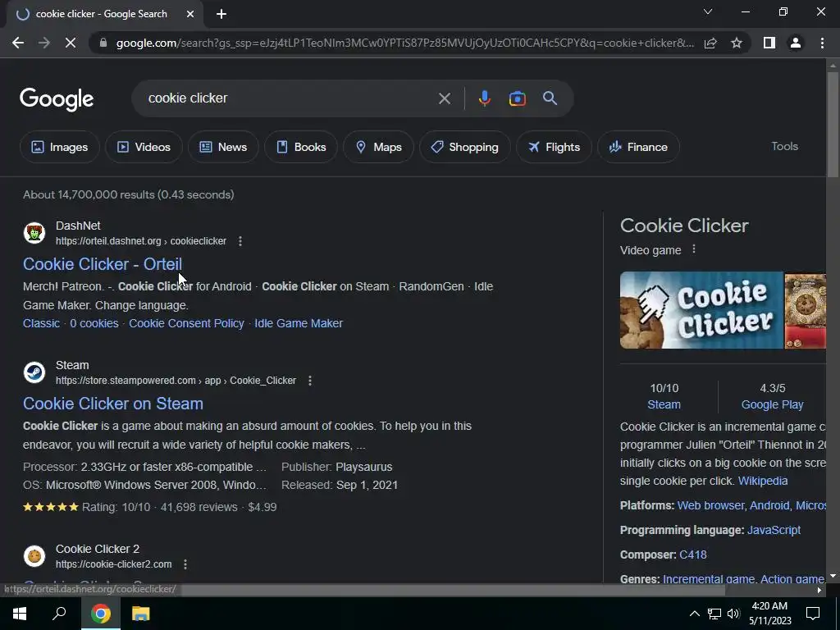Filter results by News

[x=223, y=147]
